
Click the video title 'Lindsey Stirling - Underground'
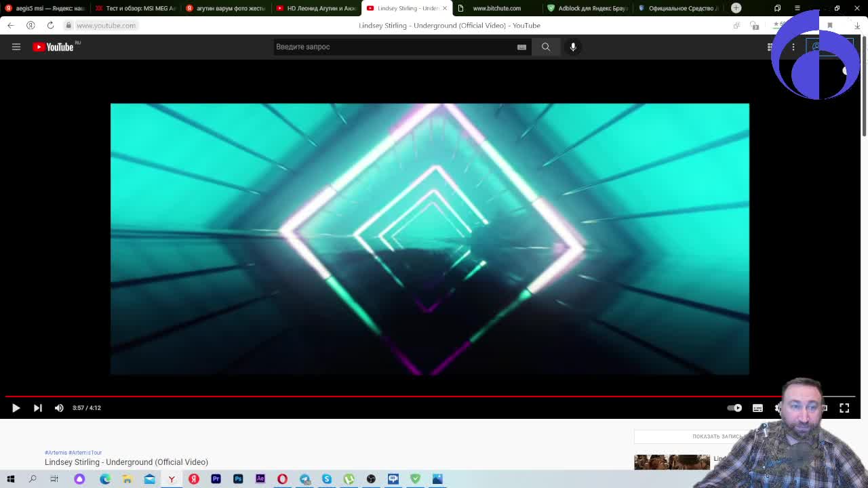pyautogui.click(x=126, y=462)
